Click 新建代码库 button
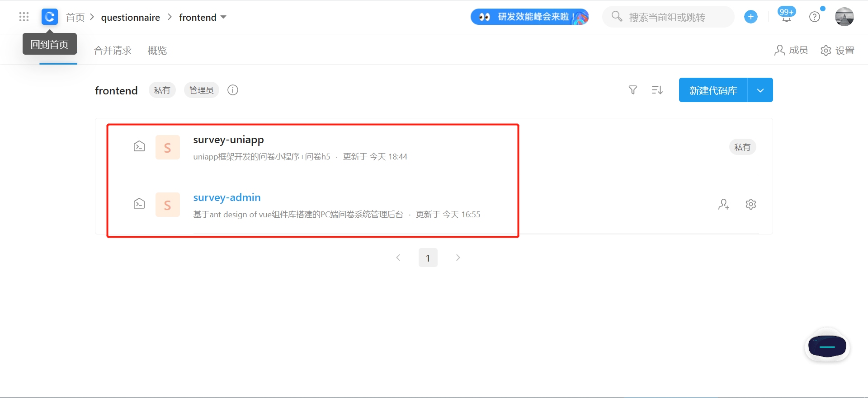This screenshot has width=868, height=398. click(x=713, y=90)
